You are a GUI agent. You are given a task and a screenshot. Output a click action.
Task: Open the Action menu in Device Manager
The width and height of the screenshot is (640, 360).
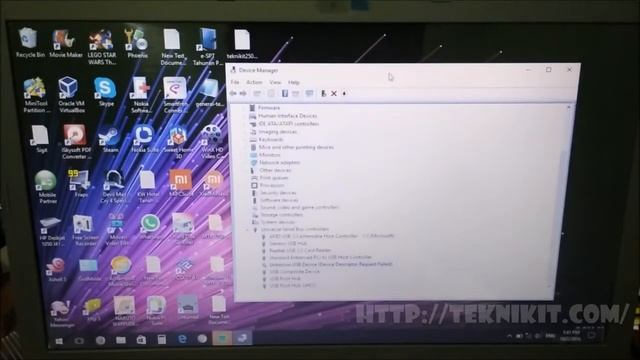(x=254, y=82)
